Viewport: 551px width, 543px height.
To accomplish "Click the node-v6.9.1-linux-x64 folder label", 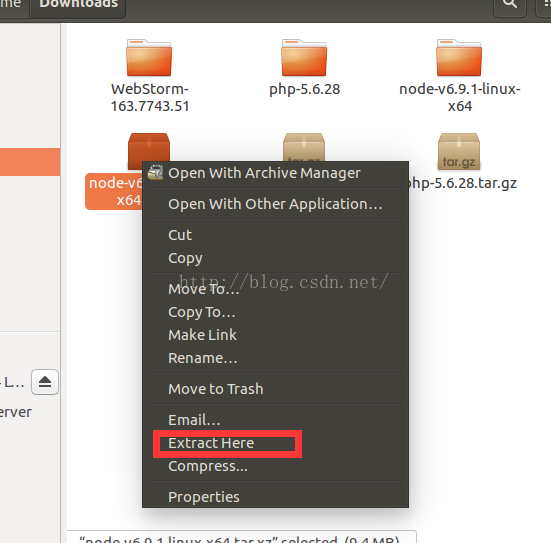I will 460,98.
